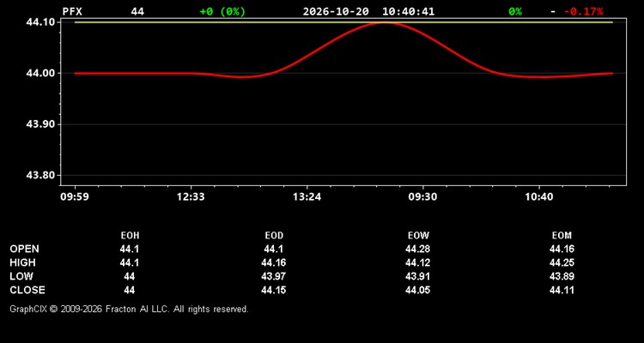This screenshot has height=343, width=644.
Task: Click the 44.10 y-axis label
Action: pyautogui.click(x=40, y=22)
